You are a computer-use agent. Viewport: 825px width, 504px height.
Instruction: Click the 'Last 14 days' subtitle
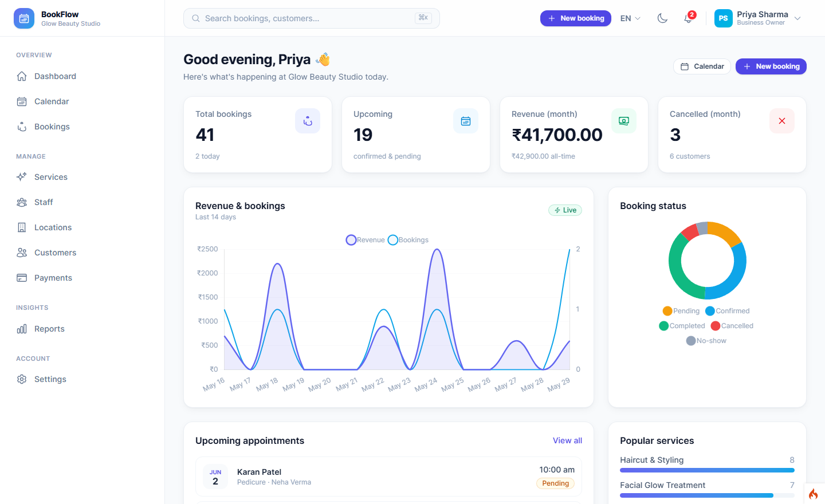coord(215,217)
